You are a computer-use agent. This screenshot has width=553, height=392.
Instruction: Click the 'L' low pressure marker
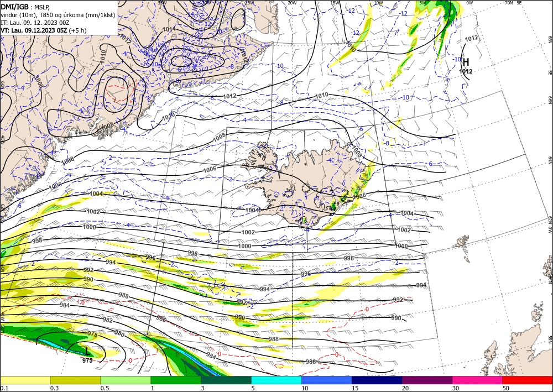87,352
